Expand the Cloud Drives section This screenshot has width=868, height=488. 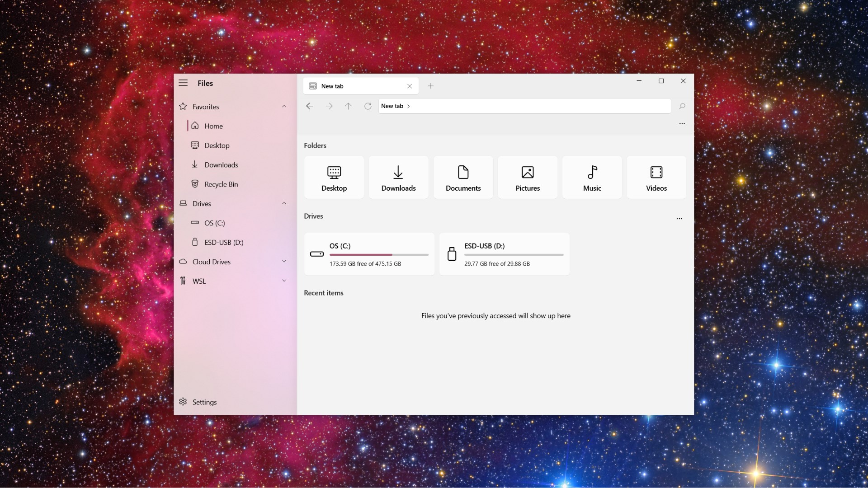point(284,261)
